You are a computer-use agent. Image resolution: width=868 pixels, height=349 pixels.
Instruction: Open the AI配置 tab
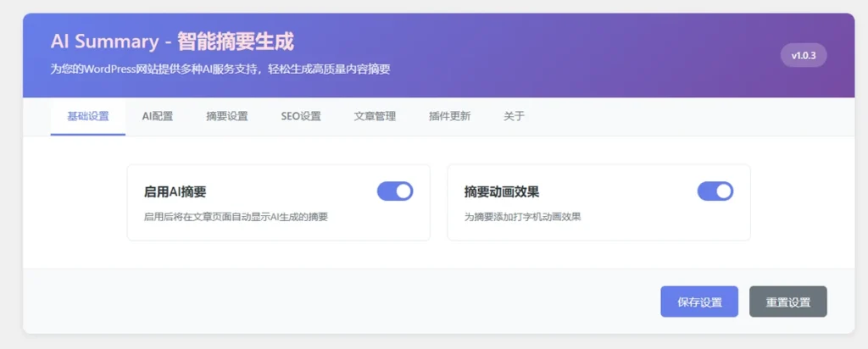[157, 117]
